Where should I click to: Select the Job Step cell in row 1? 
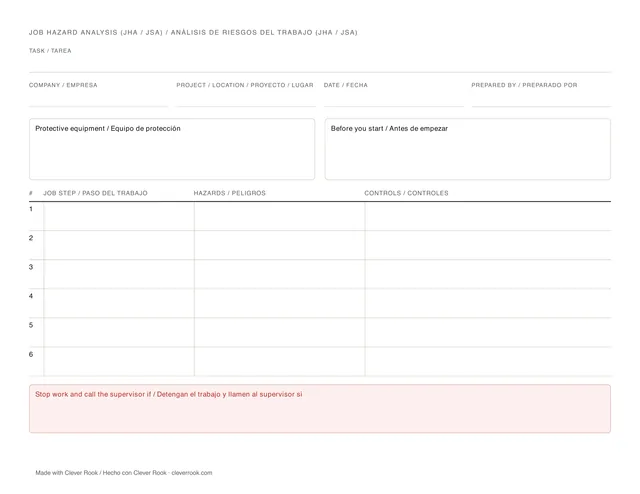click(x=119, y=216)
